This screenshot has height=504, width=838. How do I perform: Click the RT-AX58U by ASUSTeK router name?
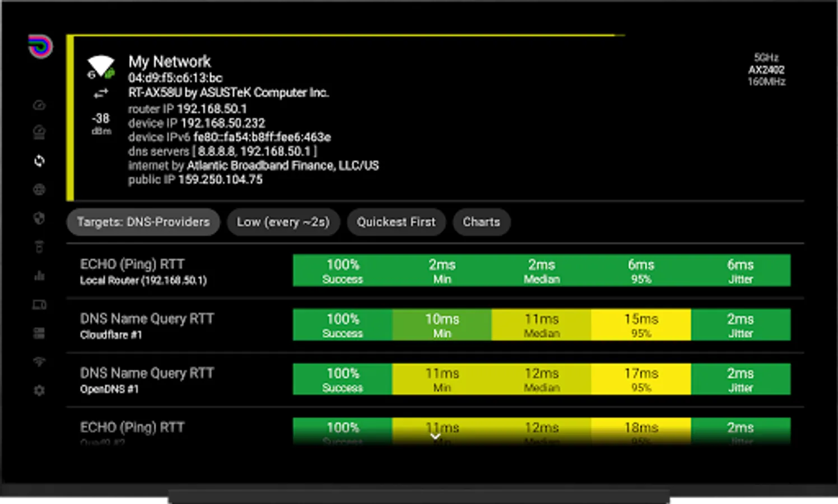coord(229,92)
